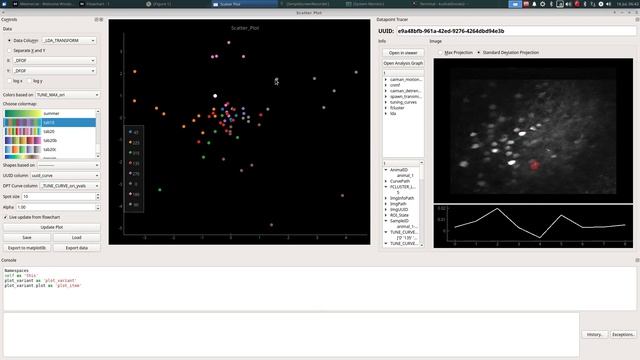
Task: Open the X axis column dropdown
Action: pos(54,60)
